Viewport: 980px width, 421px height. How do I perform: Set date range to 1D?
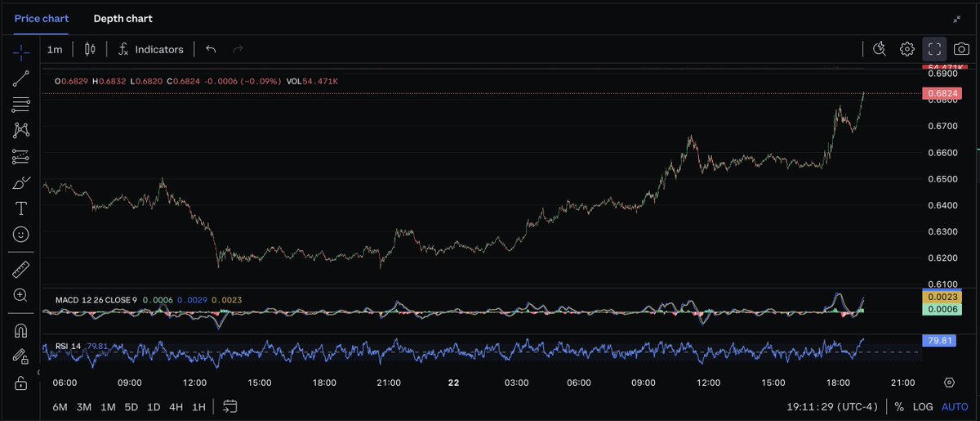click(154, 407)
